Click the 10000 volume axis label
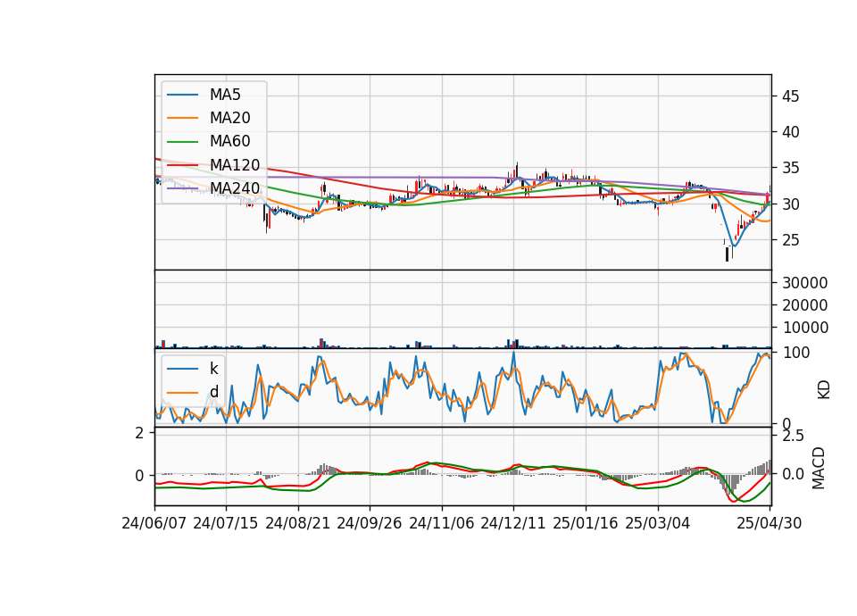 [805, 328]
